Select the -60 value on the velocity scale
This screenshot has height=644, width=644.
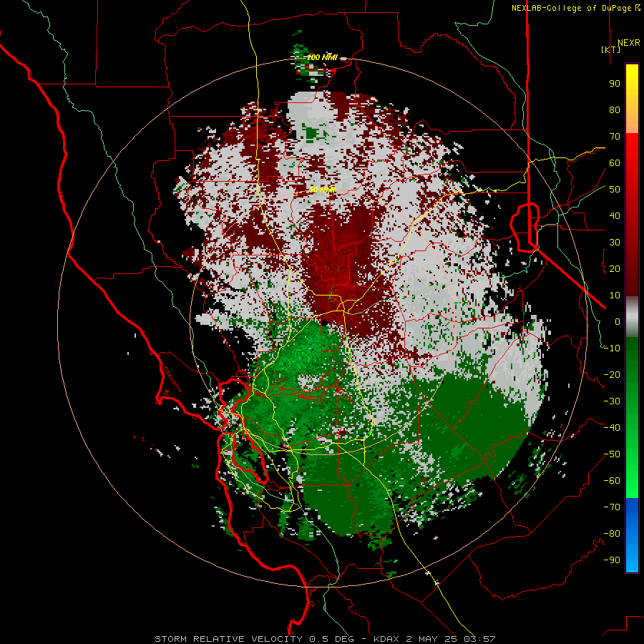pos(612,481)
